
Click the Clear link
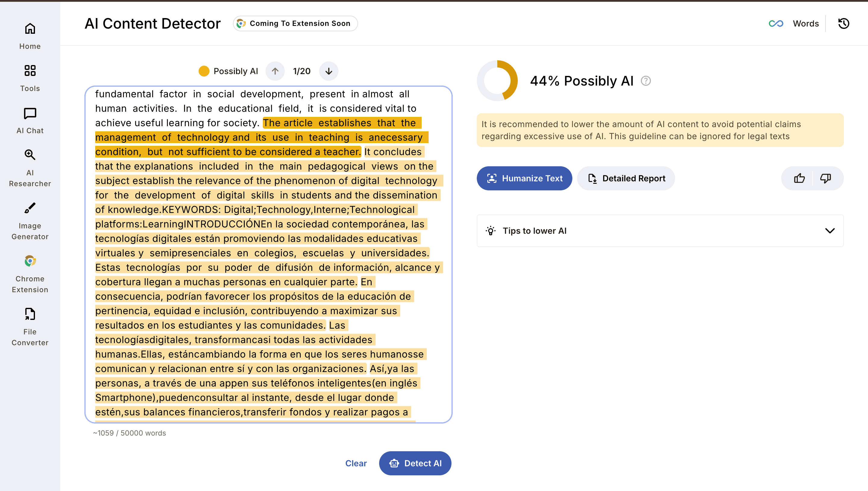356,463
